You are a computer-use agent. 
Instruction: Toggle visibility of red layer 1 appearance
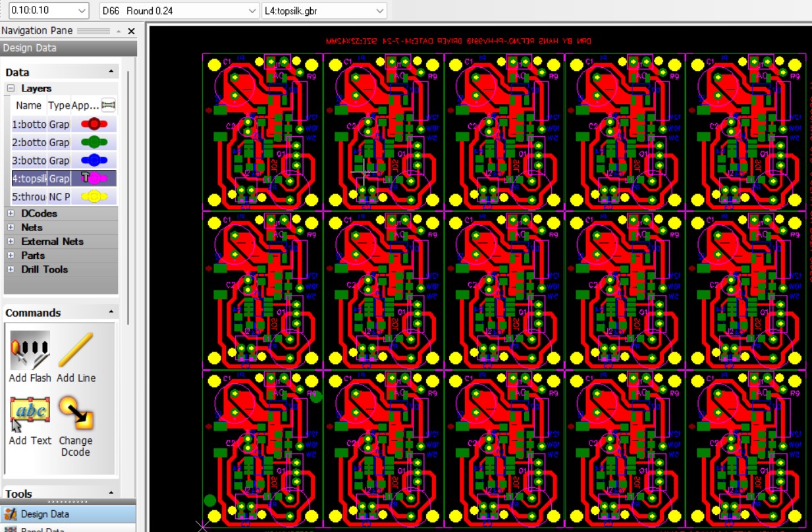[94, 124]
